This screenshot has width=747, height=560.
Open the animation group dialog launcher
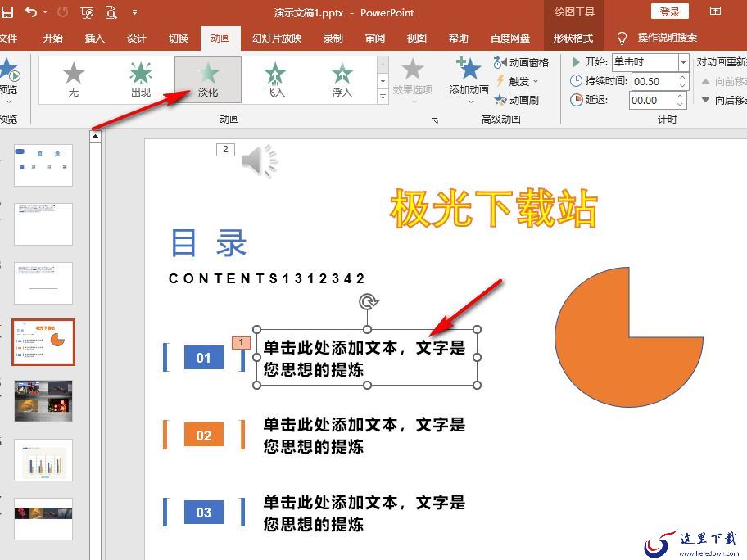434,121
